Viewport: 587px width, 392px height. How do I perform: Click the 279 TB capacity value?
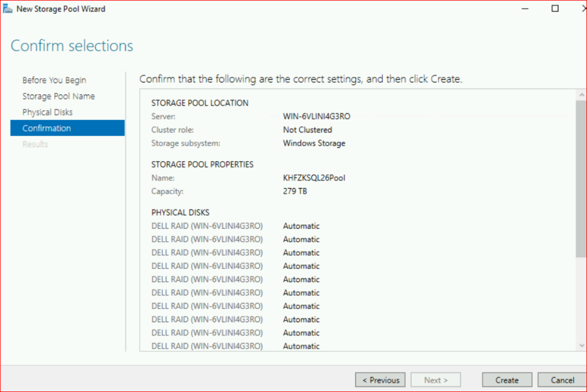click(x=295, y=191)
